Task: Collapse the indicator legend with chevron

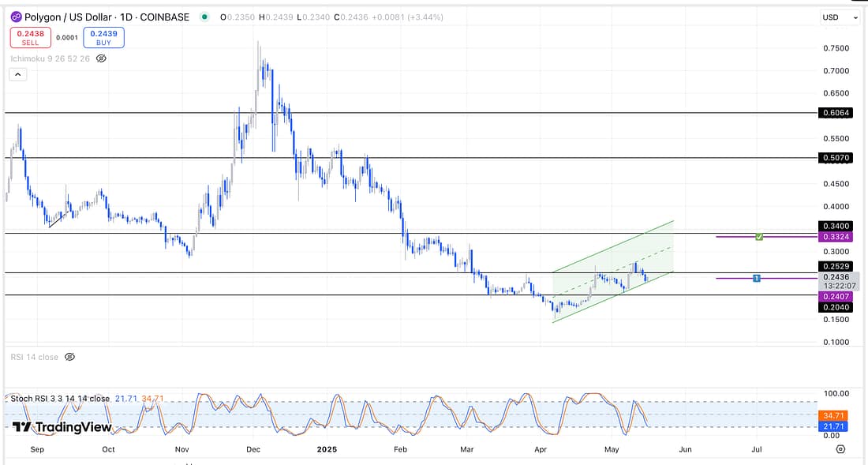Action: pos(17,75)
